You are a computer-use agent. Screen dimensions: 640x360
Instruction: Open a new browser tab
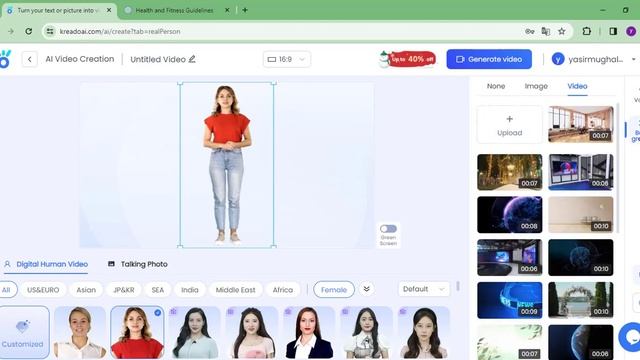245,10
